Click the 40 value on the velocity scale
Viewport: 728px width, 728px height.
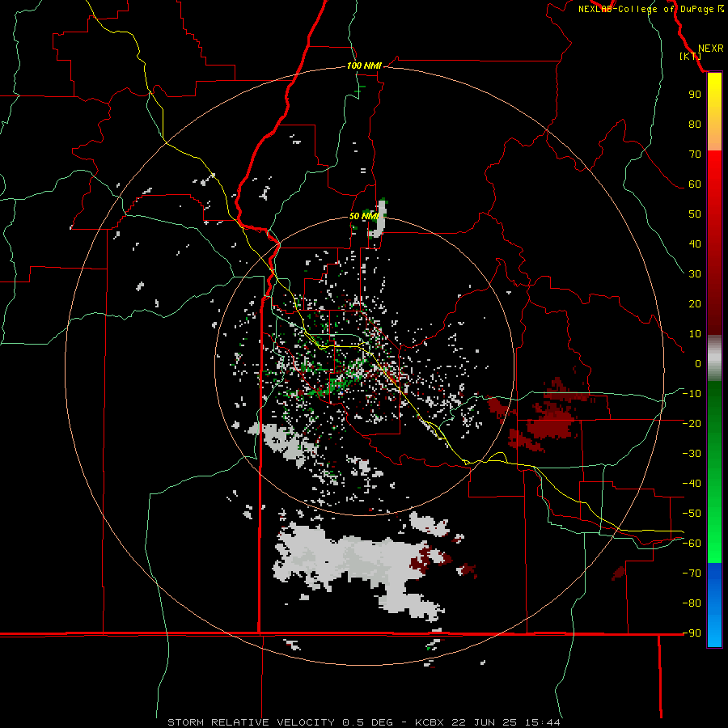pyautogui.click(x=695, y=243)
